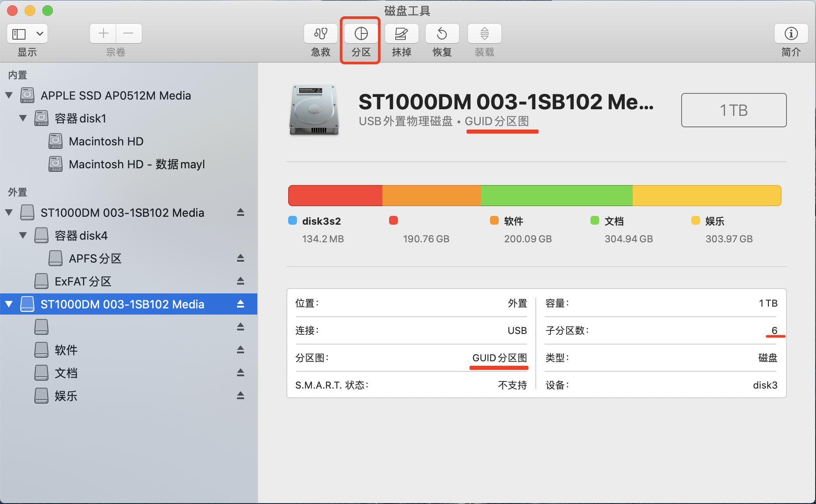Eject the unnamed volume above 软件
816x504 pixels.
(241, 327)
